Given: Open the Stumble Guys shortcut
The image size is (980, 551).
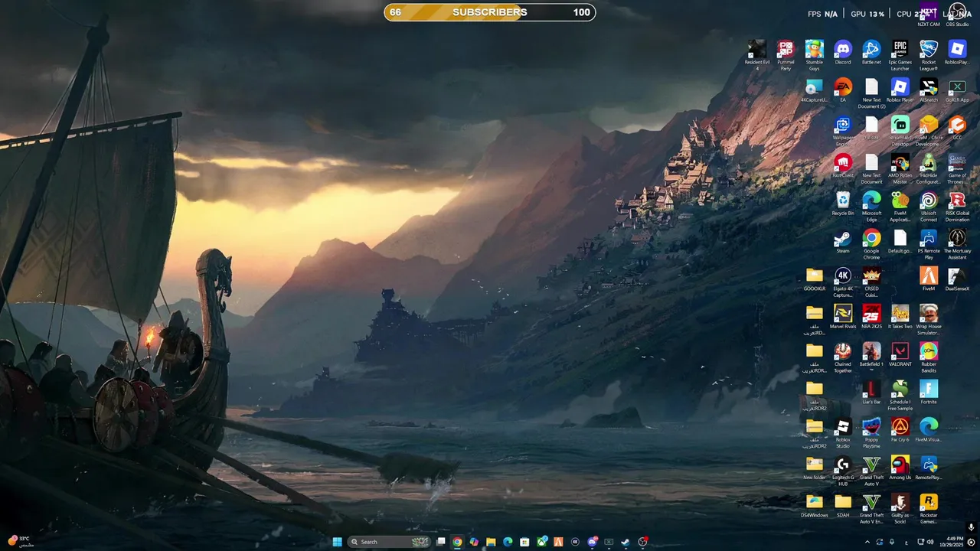Looking at the screenshot, I should click(x=815, y=56).
